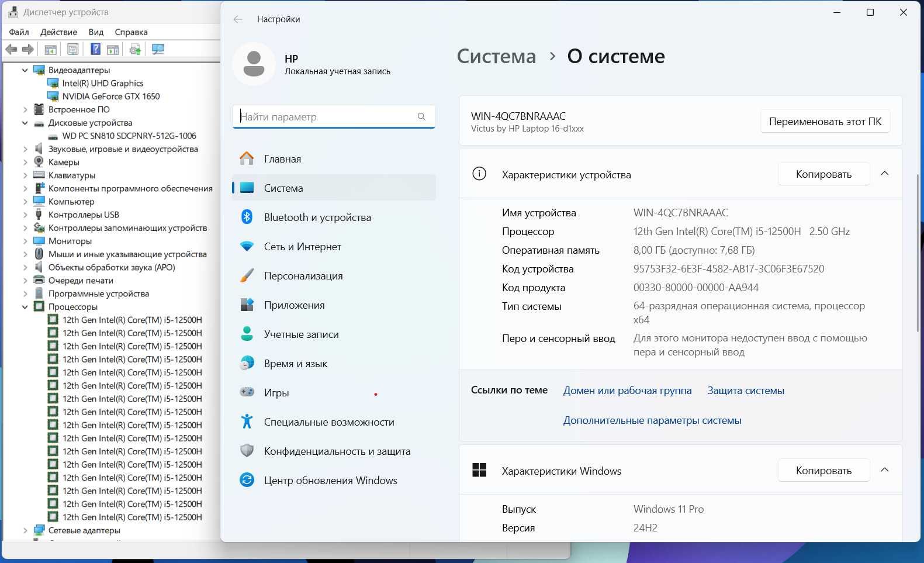
Task: Collapse the Видеоадаптеры tree node
Action: [x=25, y=70]
